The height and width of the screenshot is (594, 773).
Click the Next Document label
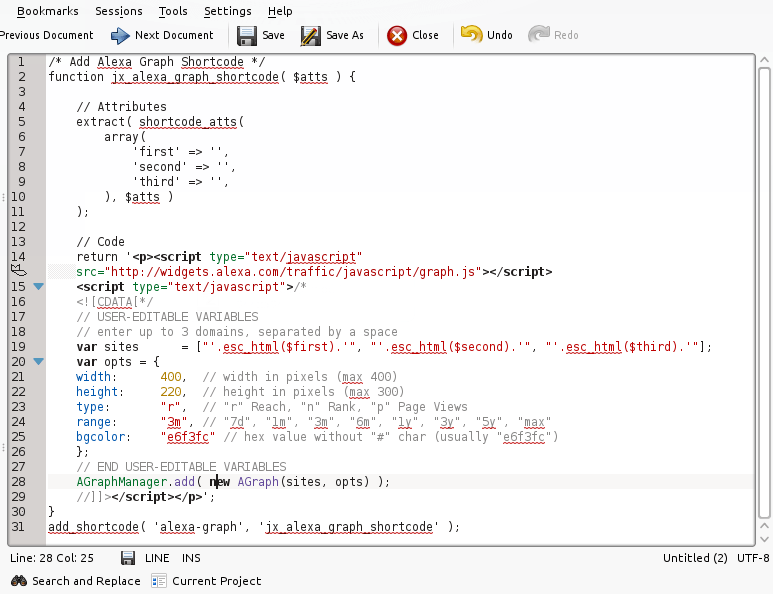[174, 35]
